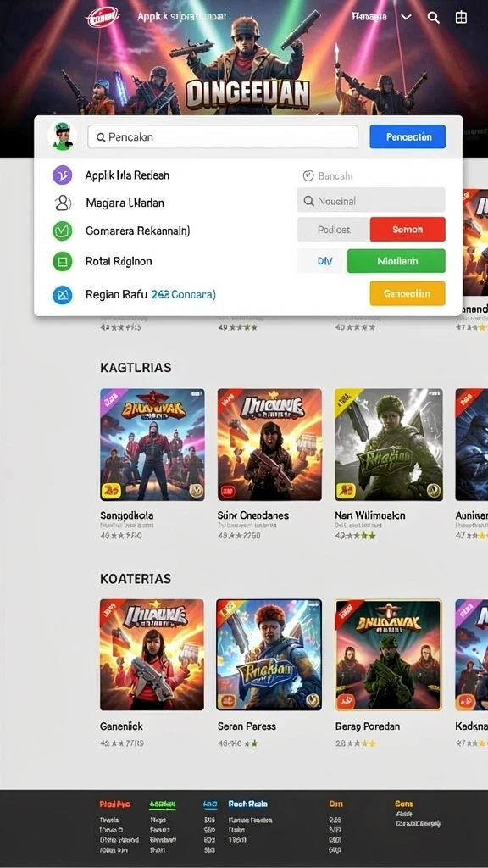Screen dimensions: 488x868
Task: Select green square icon beside Rotal Raglnon
Action: 63,261
